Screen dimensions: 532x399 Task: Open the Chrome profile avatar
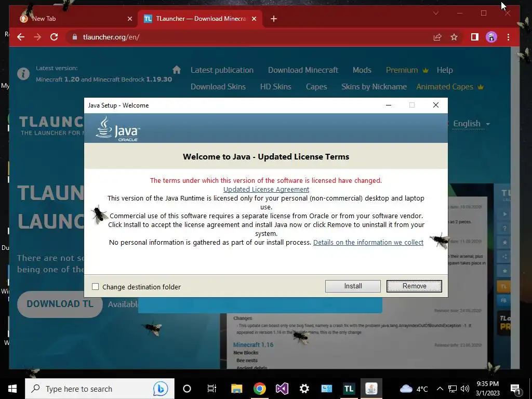[491, 37]
